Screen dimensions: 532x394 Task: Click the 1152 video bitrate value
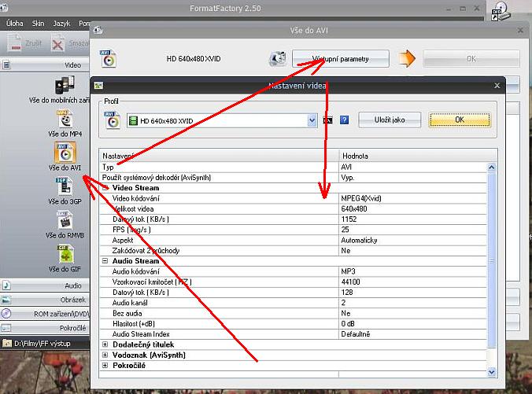(x=349, y=219)
